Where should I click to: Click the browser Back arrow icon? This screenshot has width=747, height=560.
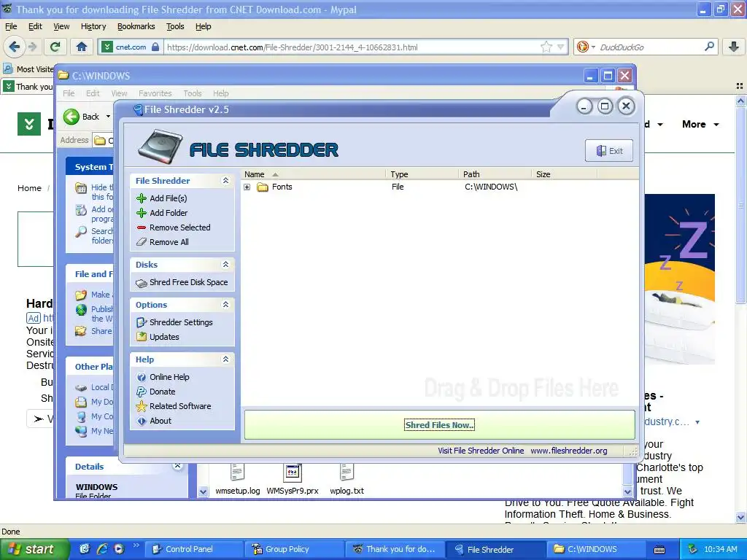coord(15,47)
